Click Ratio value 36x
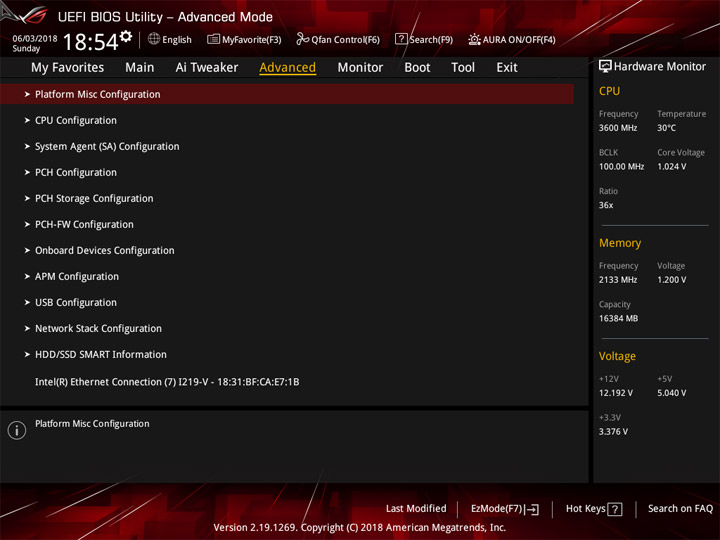Viewport: 720px width, 540px height. tap(606, 206)
